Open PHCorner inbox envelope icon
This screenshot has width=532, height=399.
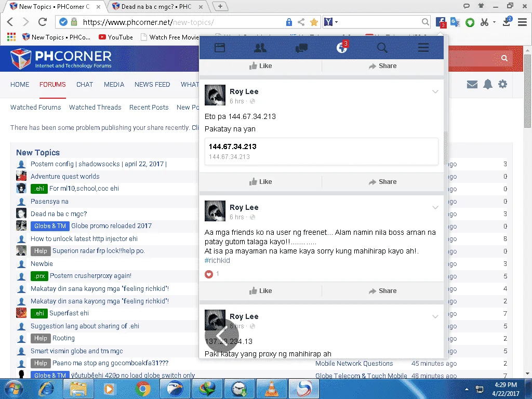[472, 84]
